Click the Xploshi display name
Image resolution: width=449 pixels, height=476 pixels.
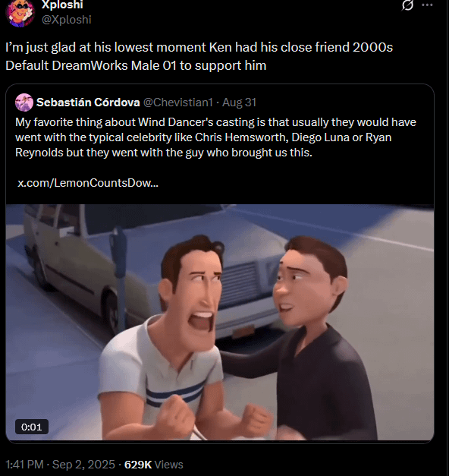(62, 5)
